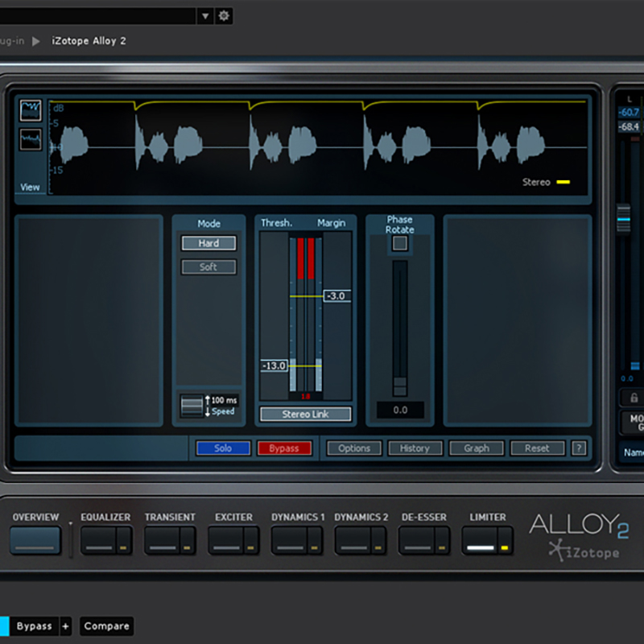Click the waveform history display
The width and height of the screenshot is (644, 644).
point(318,147)
